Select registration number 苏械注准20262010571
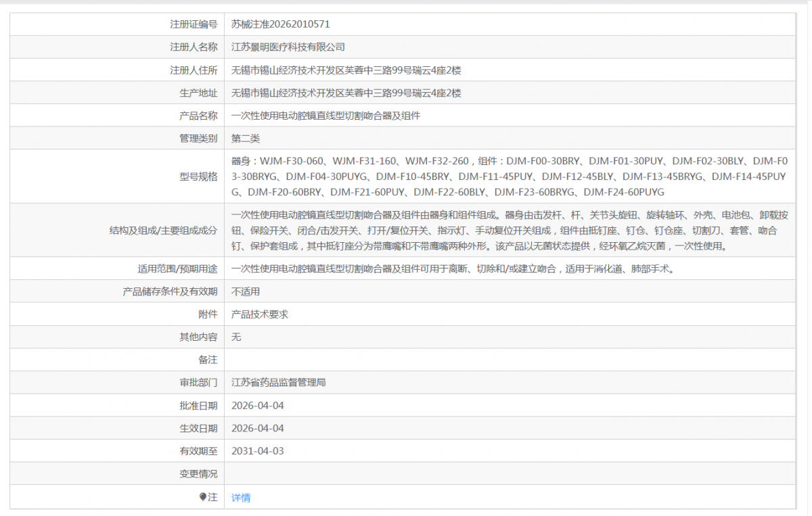812x516 pixels. (x=280, y=24)
